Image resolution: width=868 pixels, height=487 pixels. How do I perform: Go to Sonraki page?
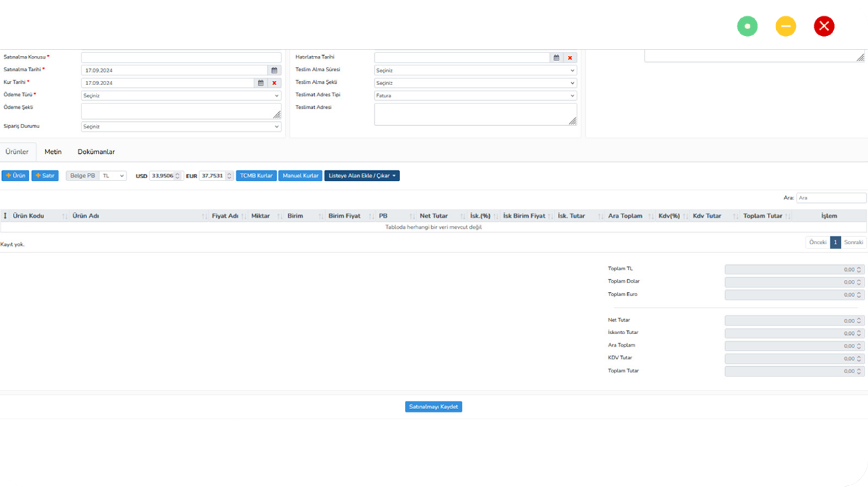pyautogui.click(x=853, y=242)
